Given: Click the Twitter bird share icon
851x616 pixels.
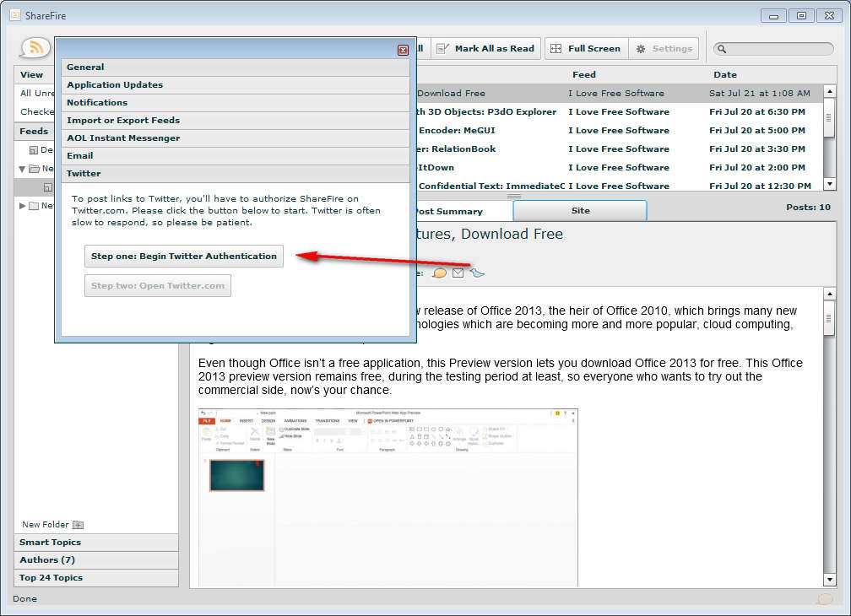Looking at the screenshot, I should [478, 273].
